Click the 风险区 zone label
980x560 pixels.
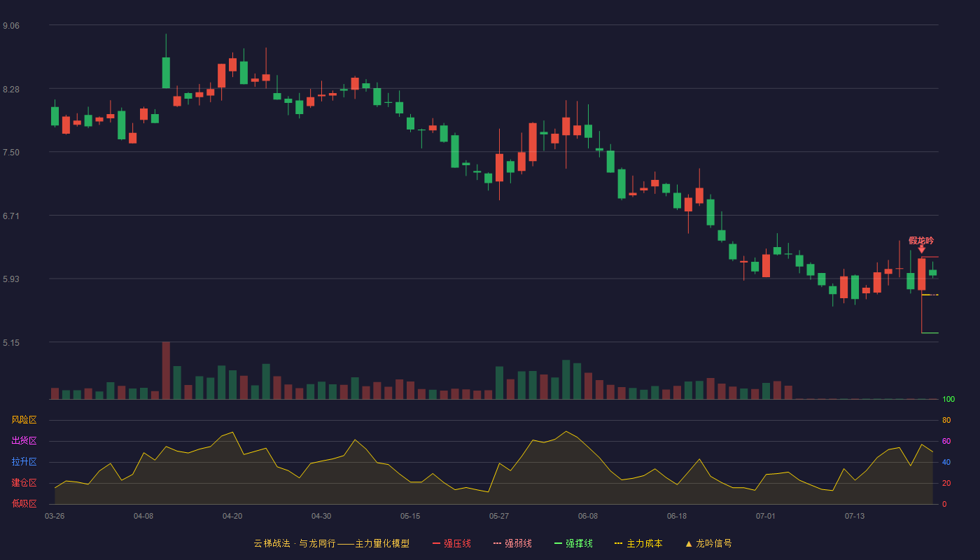tap(24, 420)
